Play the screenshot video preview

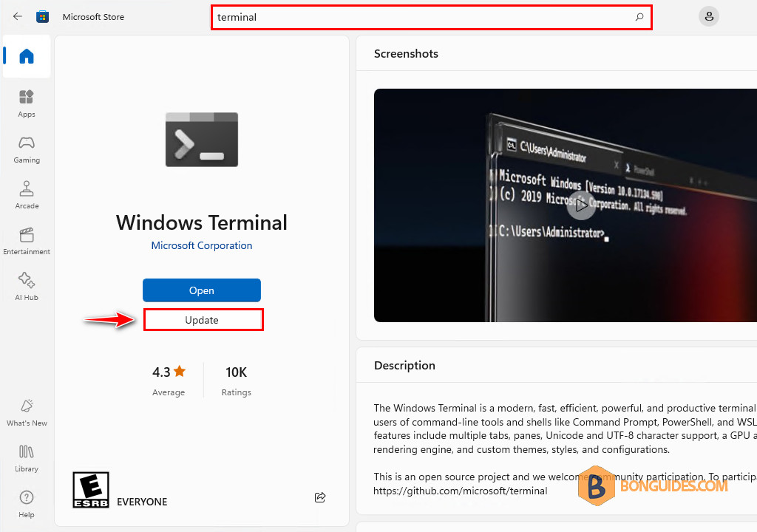[x=581, y=205]
